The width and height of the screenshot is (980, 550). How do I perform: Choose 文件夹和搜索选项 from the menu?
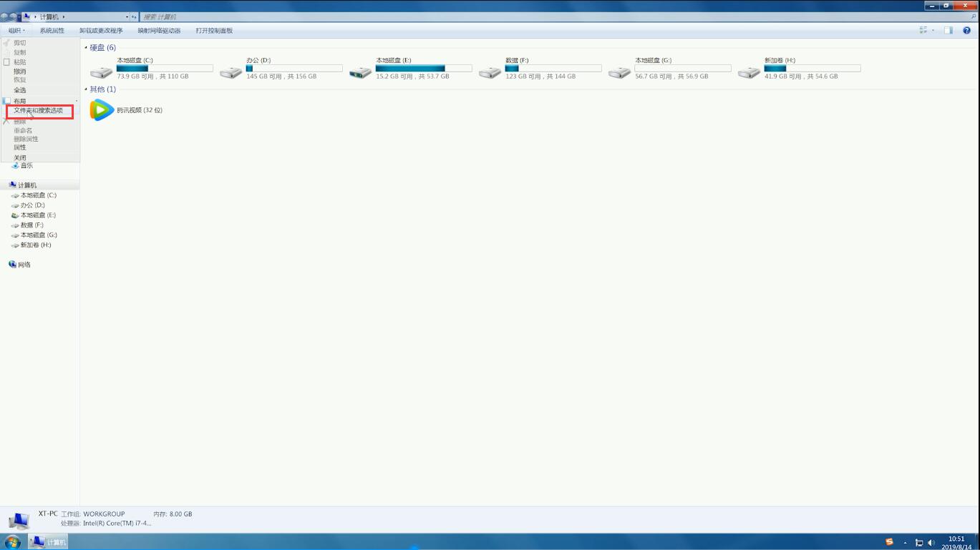point(39,111)
